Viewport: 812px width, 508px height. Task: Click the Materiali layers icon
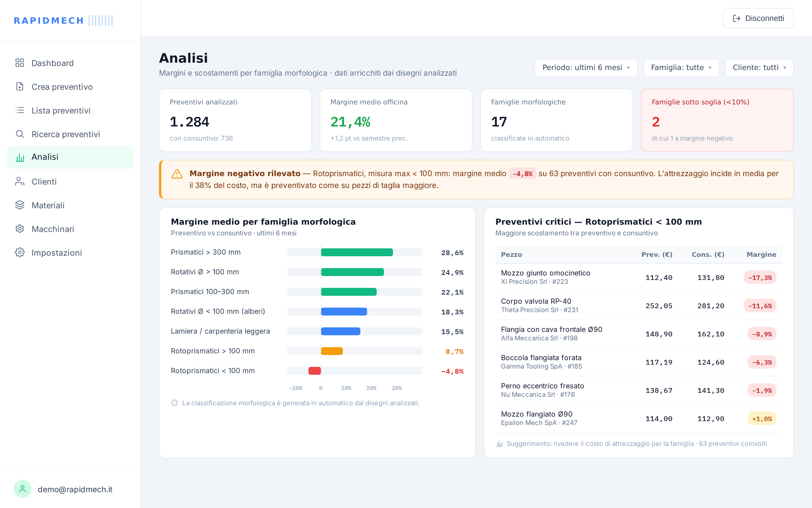[20, 205]
